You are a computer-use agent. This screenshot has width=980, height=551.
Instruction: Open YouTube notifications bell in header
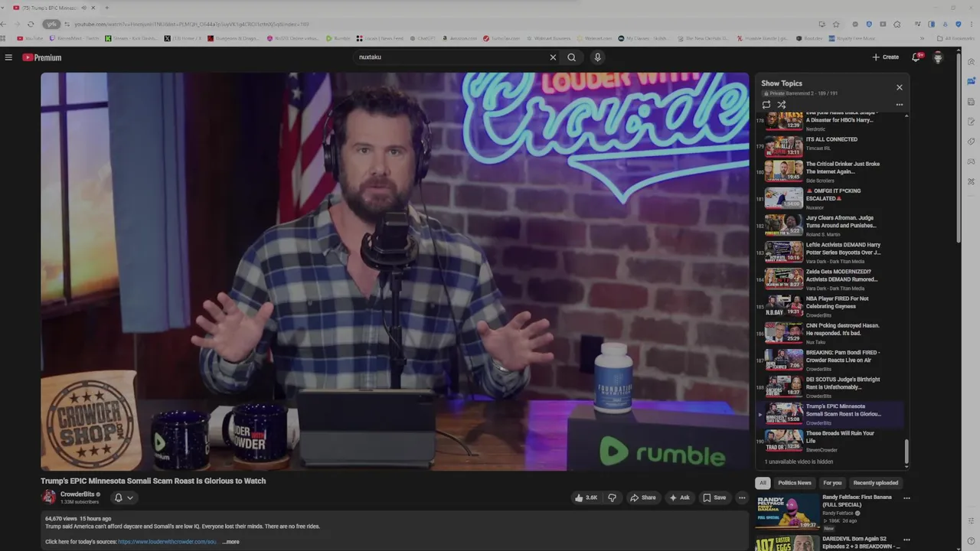click(916, 57)
